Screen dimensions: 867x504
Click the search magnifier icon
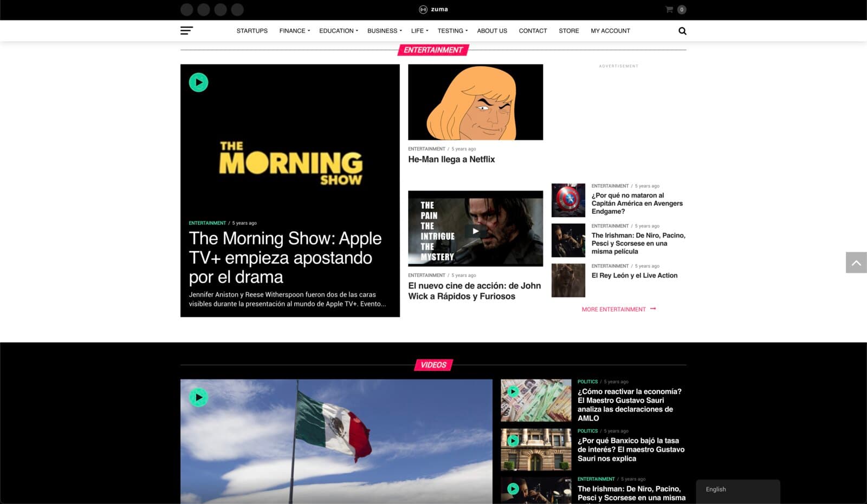pyautogui.click(x=682, y=31)
